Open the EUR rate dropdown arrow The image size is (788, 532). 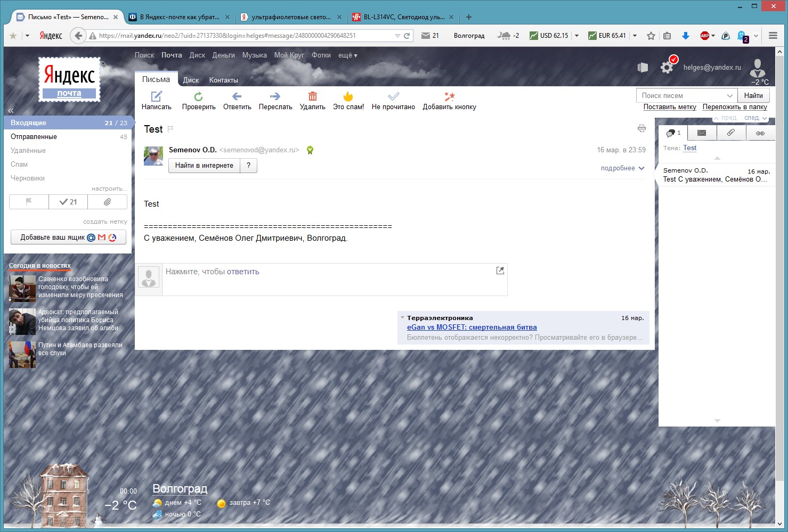click(635, 36)
